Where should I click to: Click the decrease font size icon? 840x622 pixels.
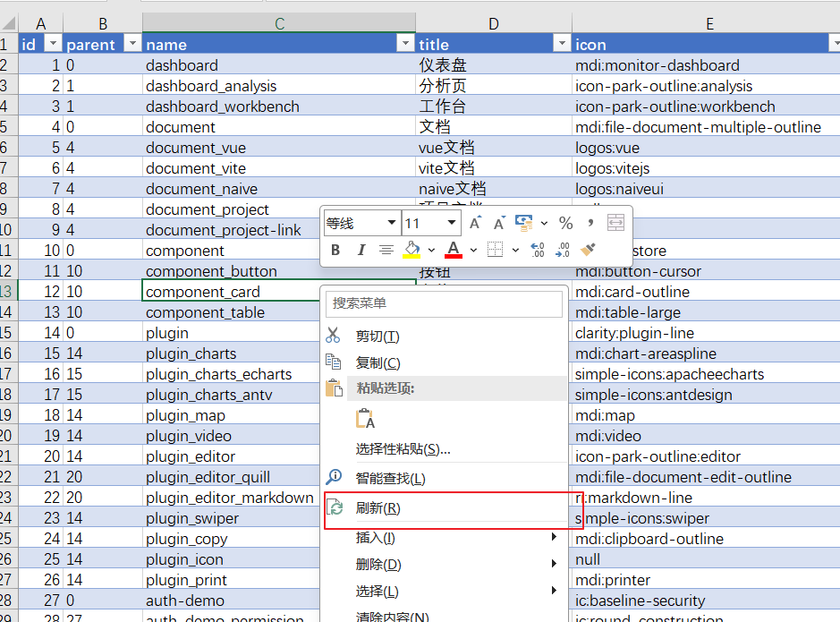[499, 223]
